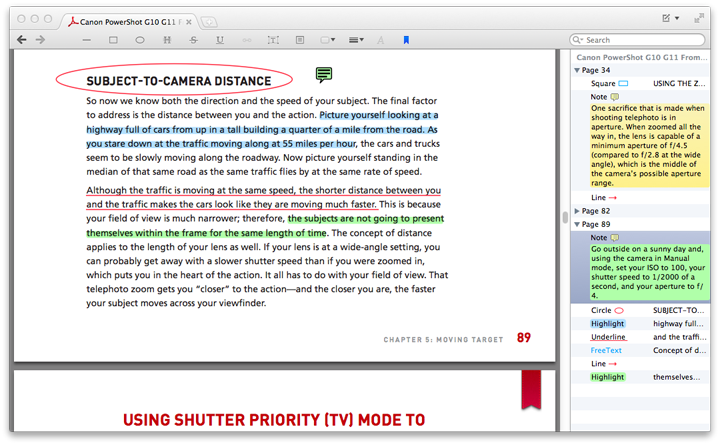Image resolution: width=720 pixels, height=445 pixels.
Task: Click the font style A icon
Action: click(381, 40)
